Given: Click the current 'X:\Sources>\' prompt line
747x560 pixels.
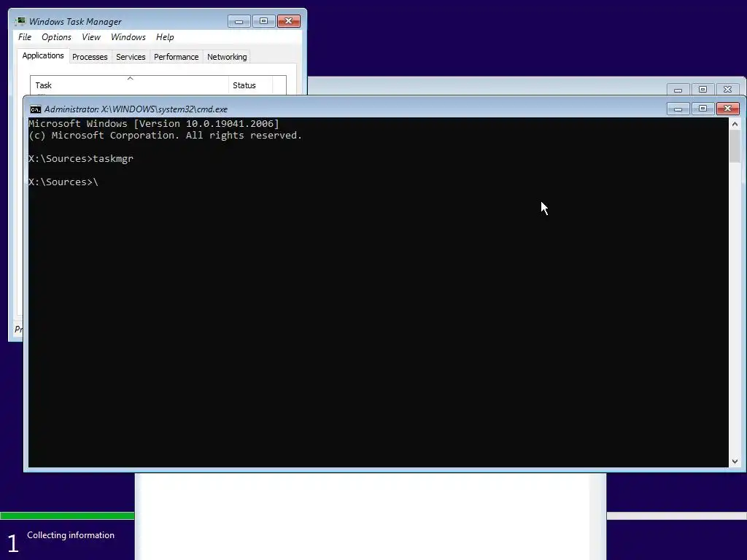Looking at the screenshot, I should pyautogui.click(x=63, y=182).
